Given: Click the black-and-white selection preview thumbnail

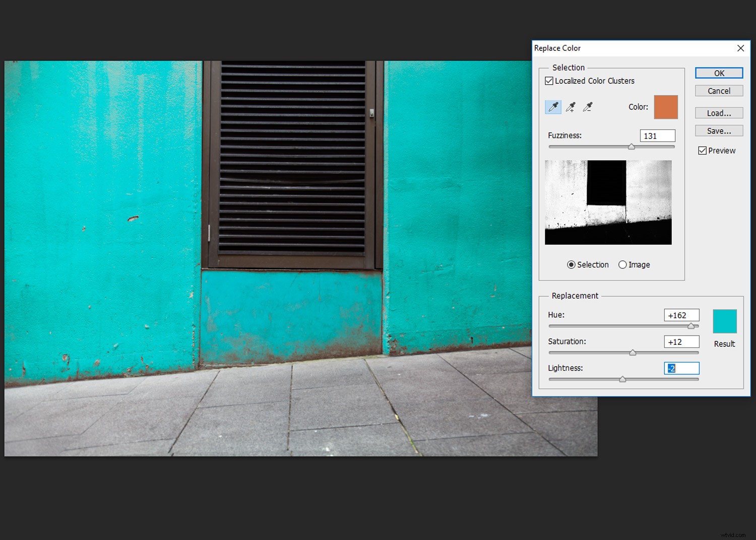Looking at the screenshot, I should [x=608, y=202].
